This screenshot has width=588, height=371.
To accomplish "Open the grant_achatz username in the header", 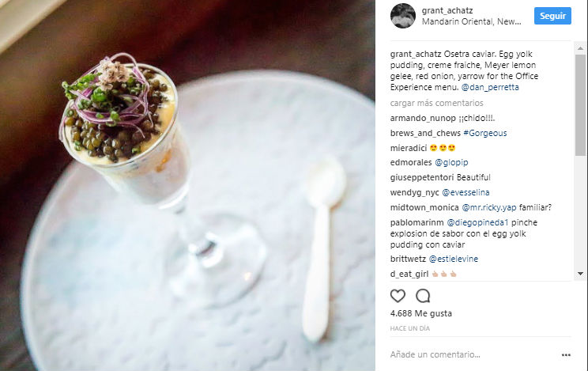I will [447, 10].
